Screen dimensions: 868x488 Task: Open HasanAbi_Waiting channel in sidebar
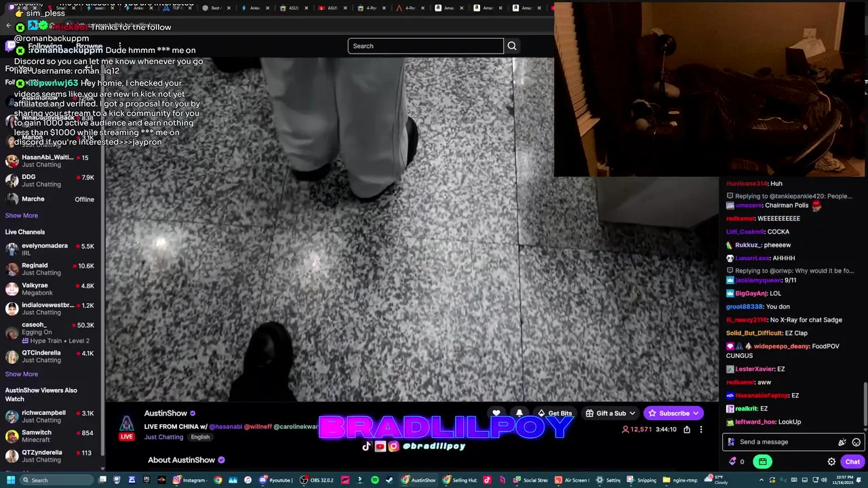[x=52, y=161]
